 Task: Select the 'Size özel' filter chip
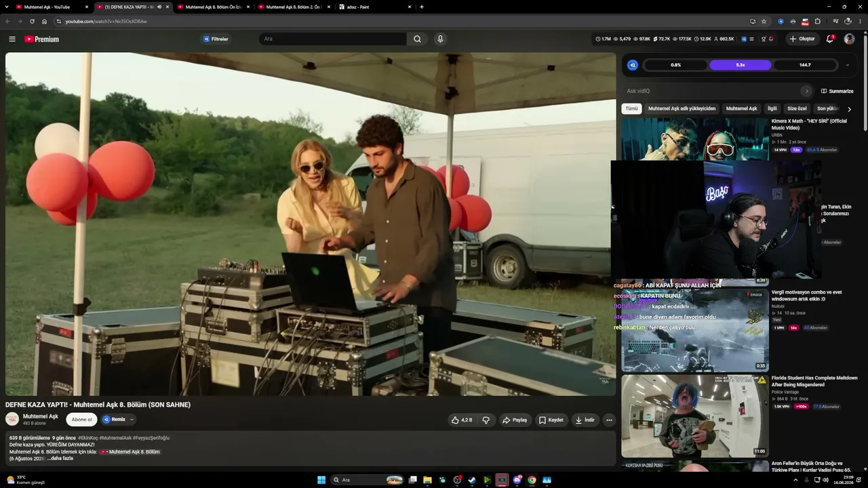pyautogui.click(x=797, y=108)
